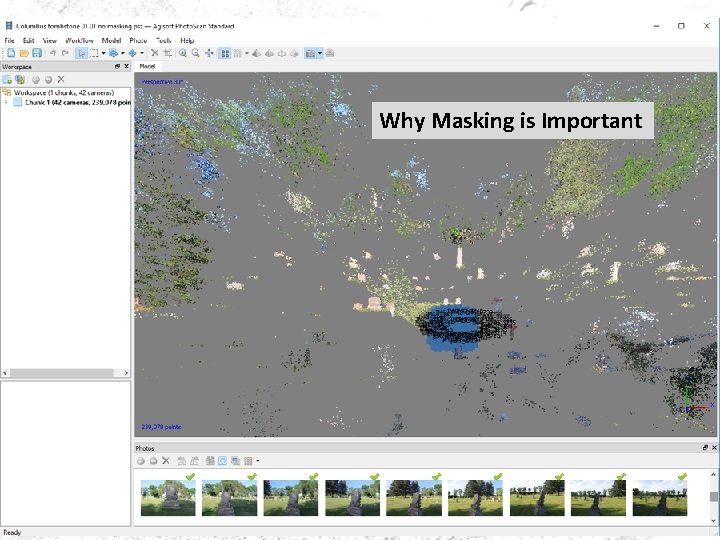This screenshot has width=720, height=540.
Task: Select the Navigation arrow tool
Action: coord(81,53)
